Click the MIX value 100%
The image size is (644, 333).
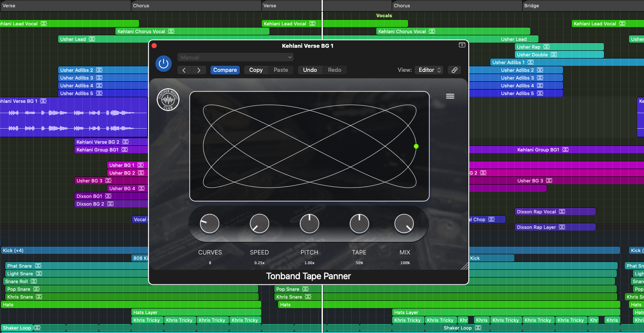point(405,263)
